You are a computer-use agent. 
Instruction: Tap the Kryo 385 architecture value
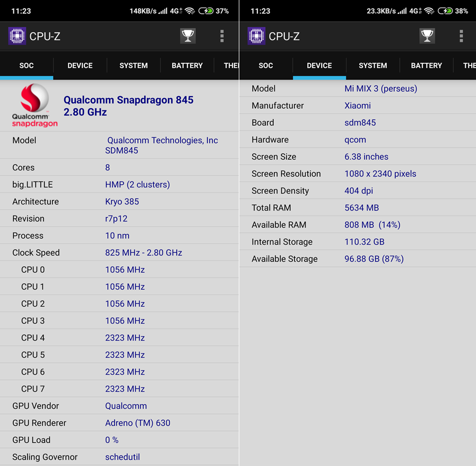point(122,202)
